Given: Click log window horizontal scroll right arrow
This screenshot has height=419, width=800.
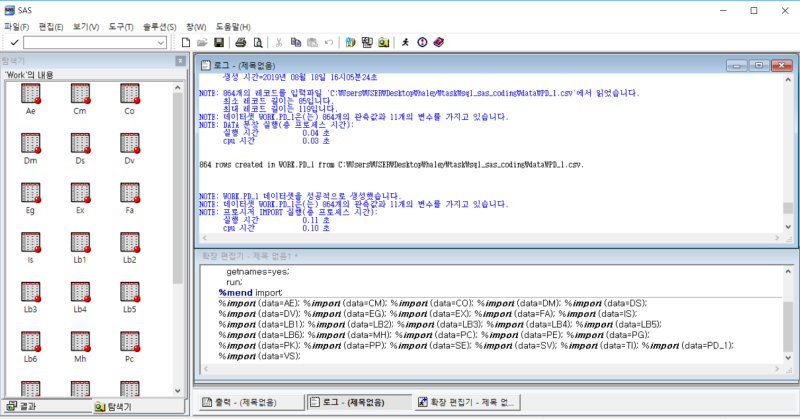Looking at the screenshot, I should point(777,238).
